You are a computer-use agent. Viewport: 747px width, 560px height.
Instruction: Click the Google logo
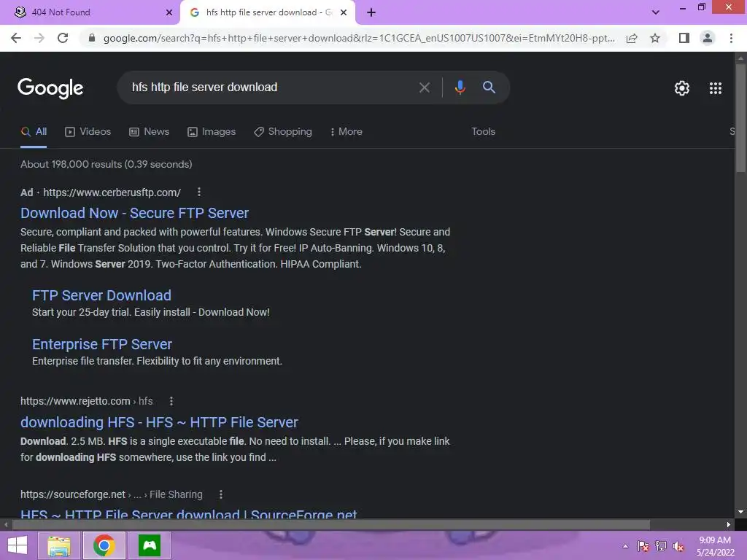(x=50, y=88)
